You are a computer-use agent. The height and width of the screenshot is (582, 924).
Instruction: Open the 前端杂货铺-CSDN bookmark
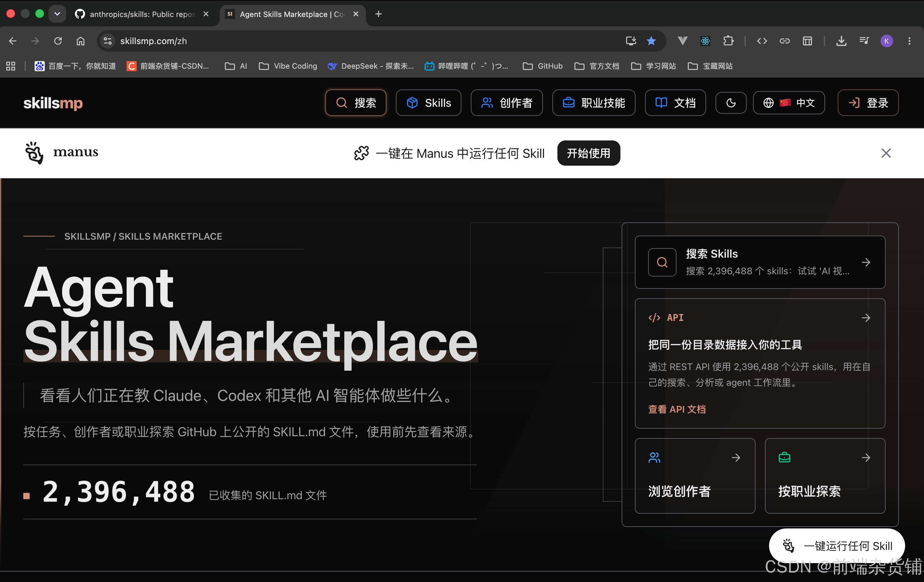tap(168, 66)
